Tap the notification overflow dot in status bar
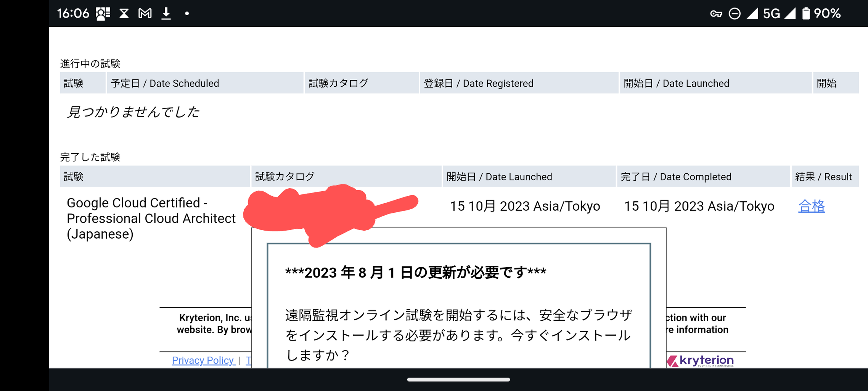The width and height of the screenshot is (868, 391). coord(187,14)
